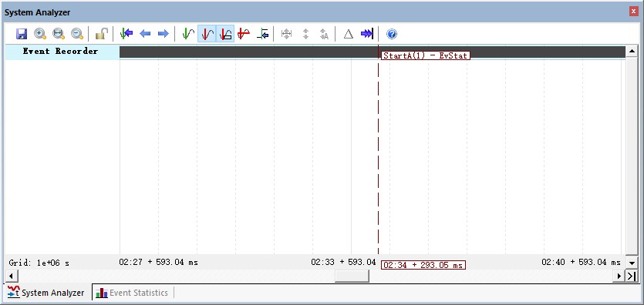This screenshot has width=644, height=305.
Task: Select the System Analyzer tab
Action: pyautogui.click(x=46, y=293)
